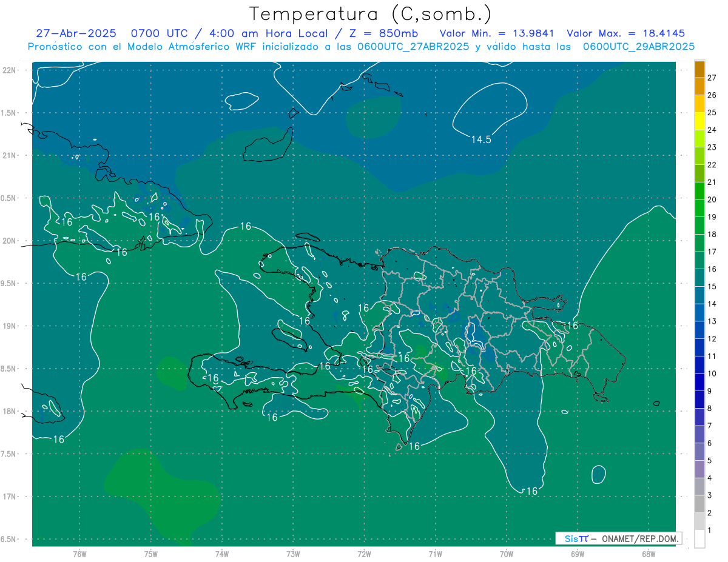Image resolution: width=728 pixels, height=562 pixels.
Task: Click the '16' color scale legend label
Action: [x=712, y=269]
